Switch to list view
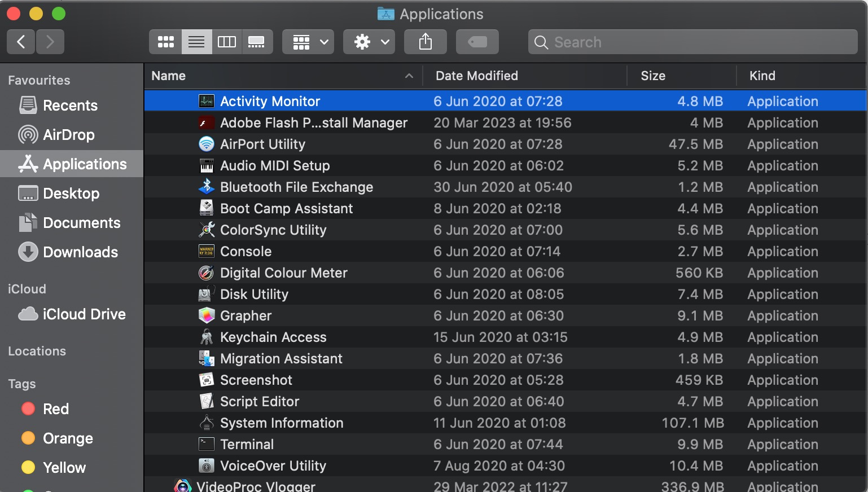The width and height of the screenshot is (868, 492). [x=196, y=42]
